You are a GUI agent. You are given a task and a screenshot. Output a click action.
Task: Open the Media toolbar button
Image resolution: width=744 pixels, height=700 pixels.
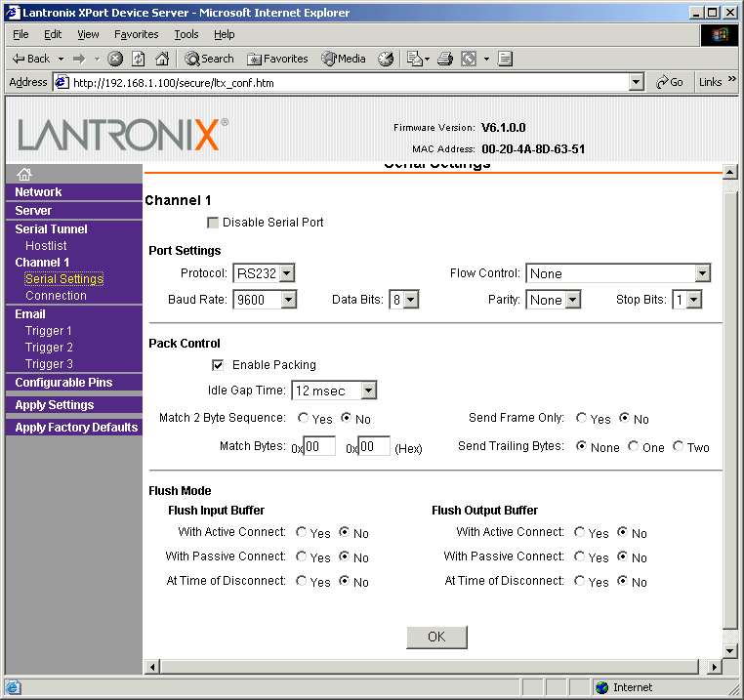coord(344,59)
